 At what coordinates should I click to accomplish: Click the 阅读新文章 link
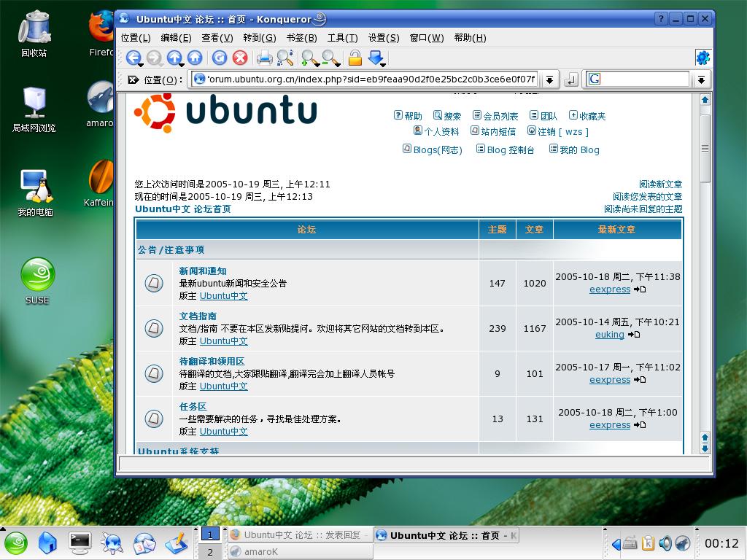[660, 184]
